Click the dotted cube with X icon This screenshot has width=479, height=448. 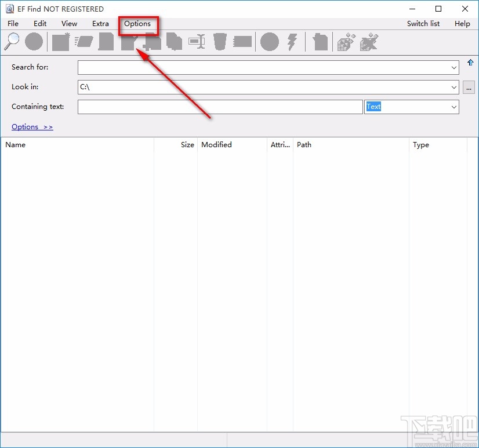point(369,42)
